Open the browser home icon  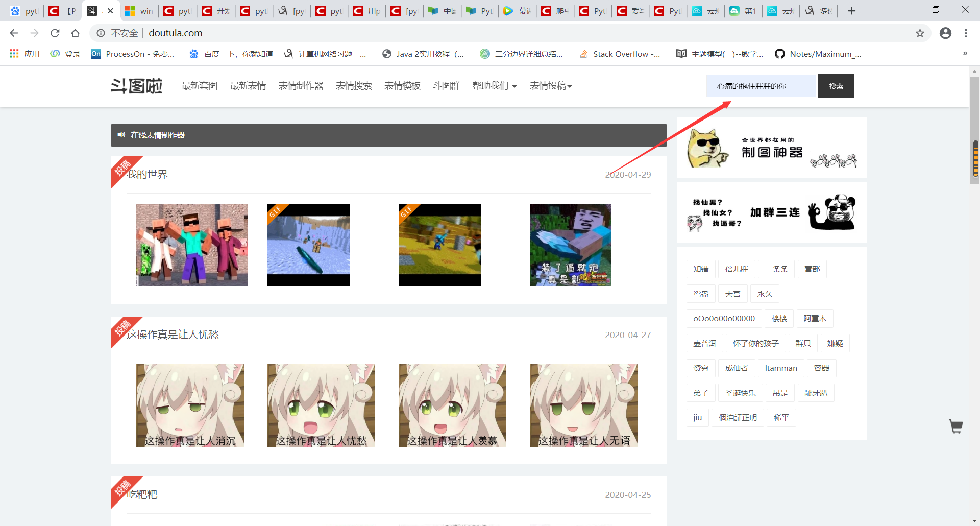[x=75, y=33]
